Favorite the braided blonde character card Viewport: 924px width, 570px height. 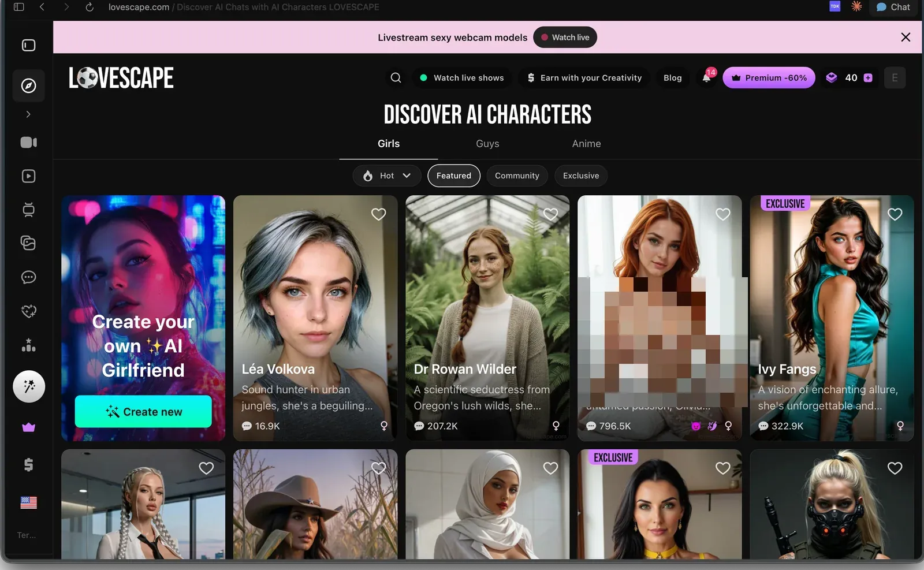(206, 468)
